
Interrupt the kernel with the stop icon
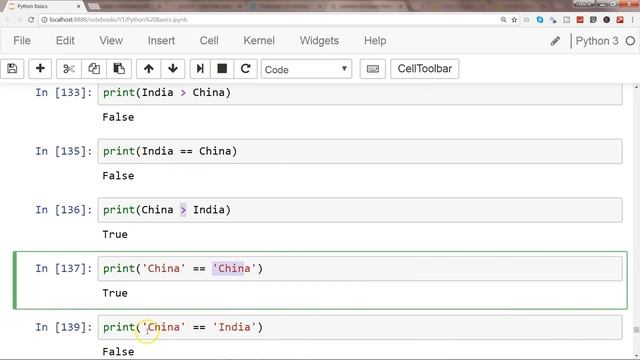point(222,69)
